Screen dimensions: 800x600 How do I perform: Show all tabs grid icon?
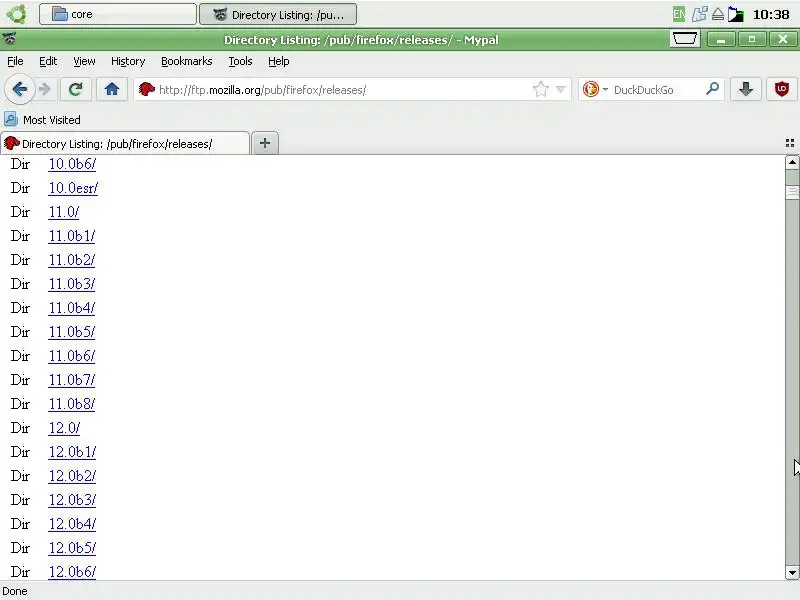click(x=790, y=143)
